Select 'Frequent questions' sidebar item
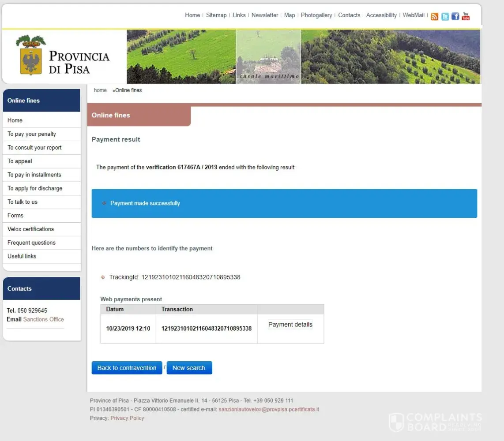 pyautogui.click(x=42, y=243)
